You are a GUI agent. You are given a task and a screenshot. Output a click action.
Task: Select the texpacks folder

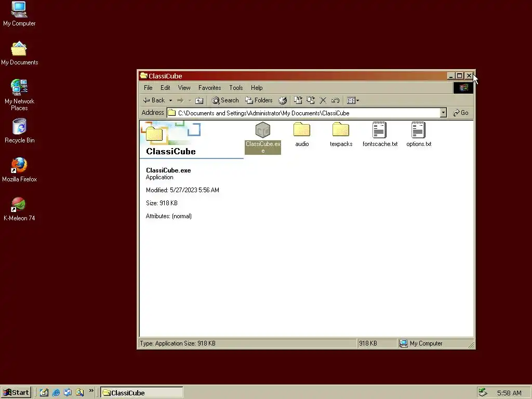click(x=341, y=135)
